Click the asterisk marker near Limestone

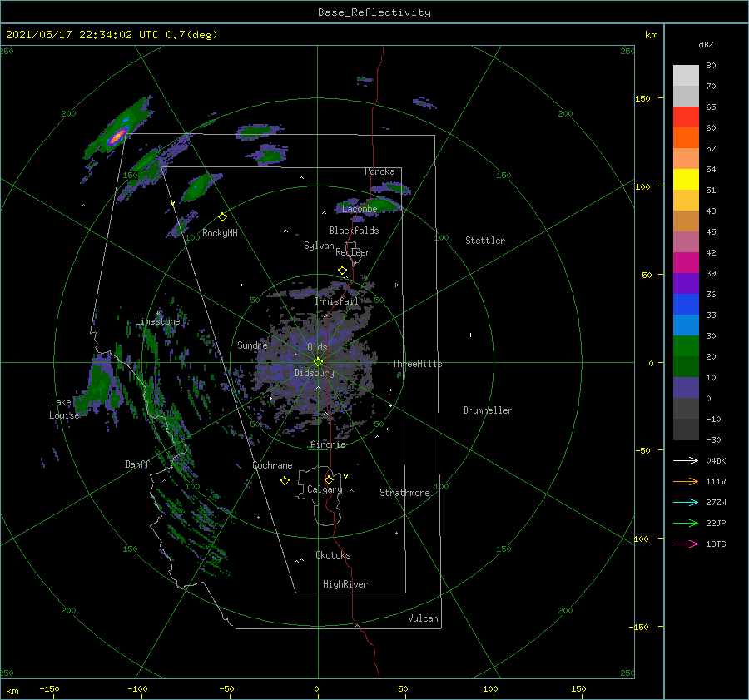[157, 314]
